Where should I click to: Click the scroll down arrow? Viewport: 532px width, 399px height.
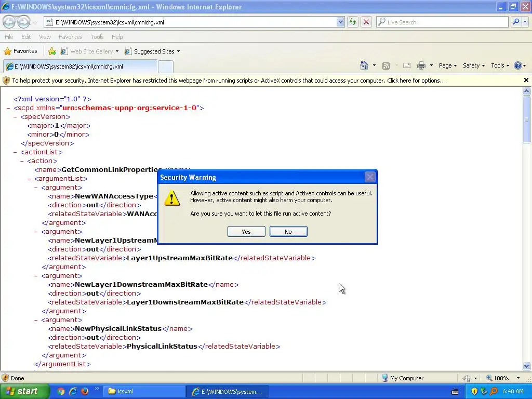(x=527, y=366)
